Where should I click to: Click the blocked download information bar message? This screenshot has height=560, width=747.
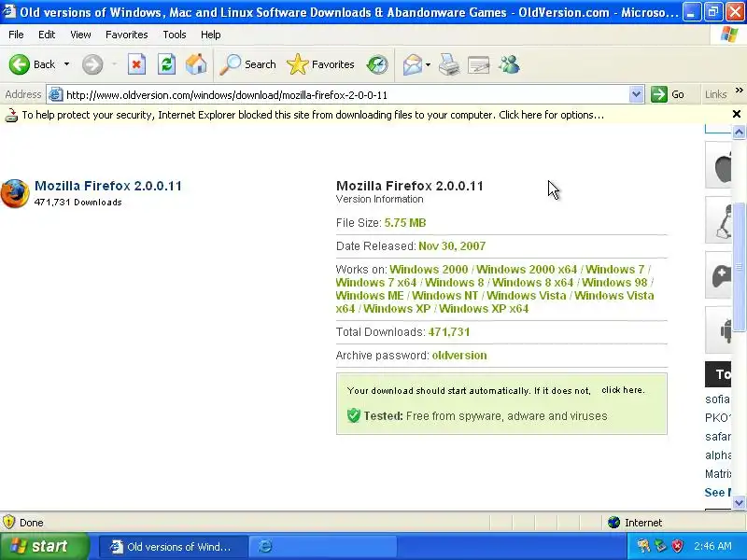point(313,115)
